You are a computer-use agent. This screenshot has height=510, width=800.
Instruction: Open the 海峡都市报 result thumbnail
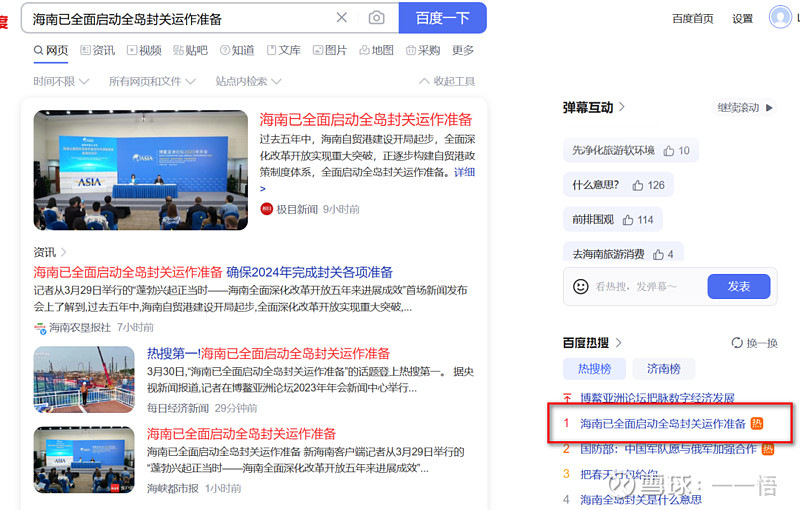(84, 460)
